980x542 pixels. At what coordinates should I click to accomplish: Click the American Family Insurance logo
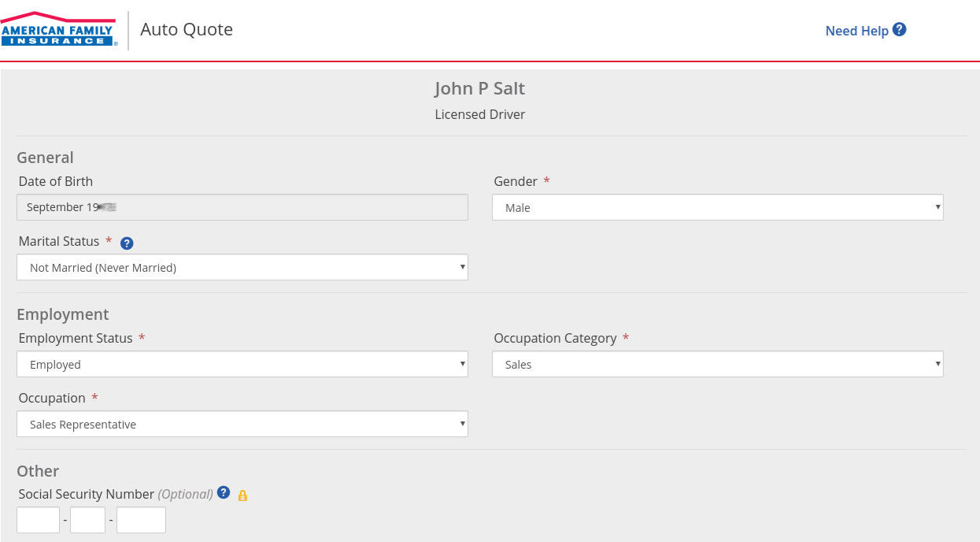coord(59,30)
